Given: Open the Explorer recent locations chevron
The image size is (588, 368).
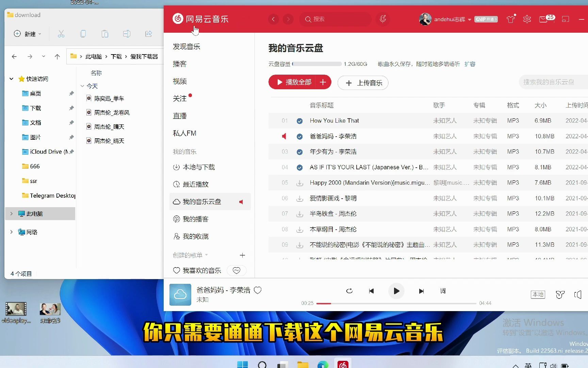Looking at the screenshot, I should pyautogui.click(x=44, y=56).
